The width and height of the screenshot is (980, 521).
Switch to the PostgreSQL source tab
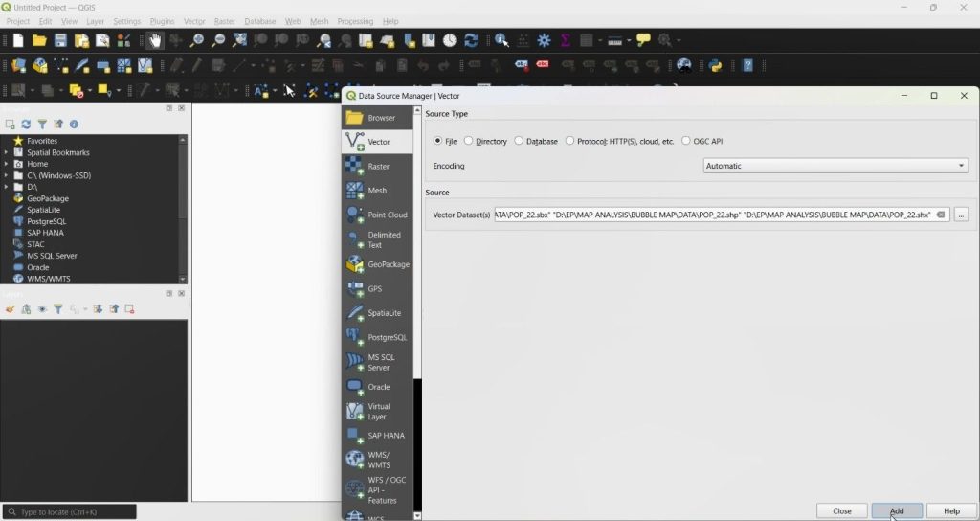(377, 337)
